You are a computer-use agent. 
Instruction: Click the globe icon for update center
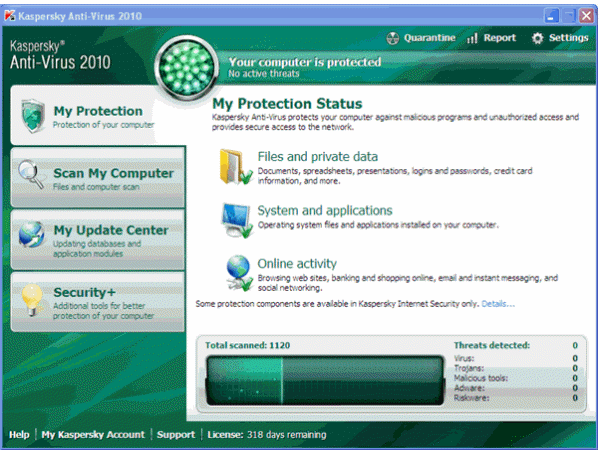tap(31, 234)
